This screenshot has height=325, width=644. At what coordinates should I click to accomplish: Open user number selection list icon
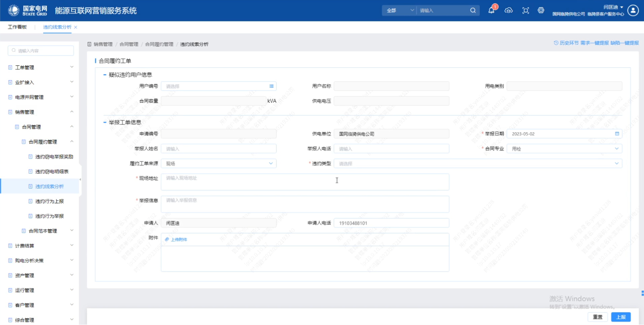pyautogui.click(x=271, y=86)
